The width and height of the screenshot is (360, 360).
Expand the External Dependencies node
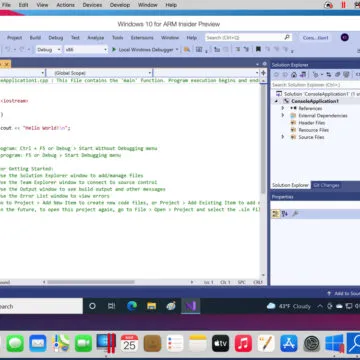[283, 115]
